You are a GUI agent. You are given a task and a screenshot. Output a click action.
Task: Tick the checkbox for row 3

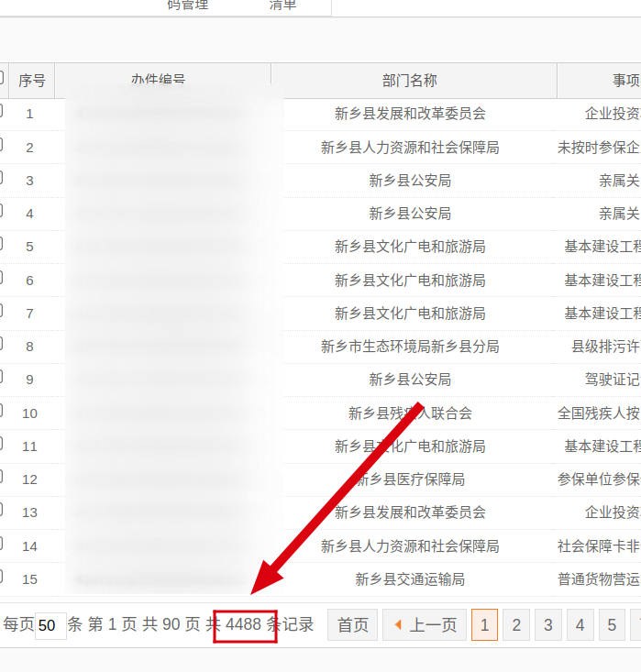tap(1, 177)
